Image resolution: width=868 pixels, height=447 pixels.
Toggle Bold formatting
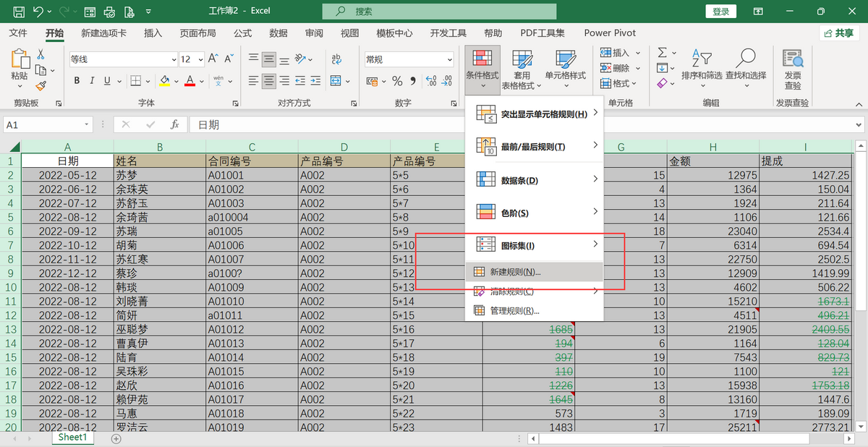[x=75, y=81]
